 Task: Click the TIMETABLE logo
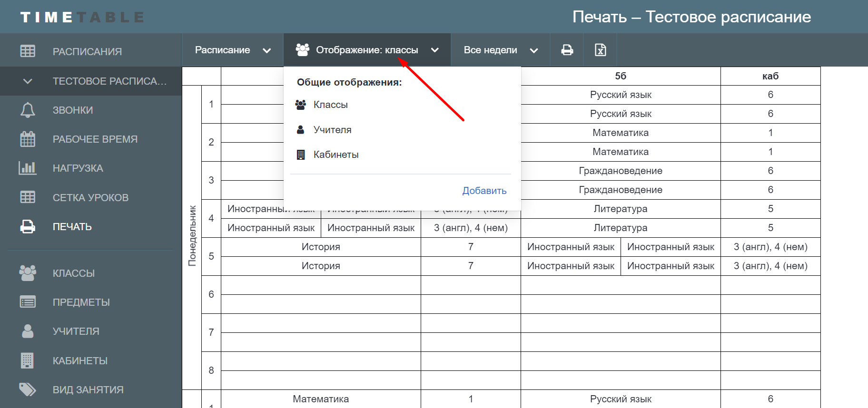(x=82, y=18)
